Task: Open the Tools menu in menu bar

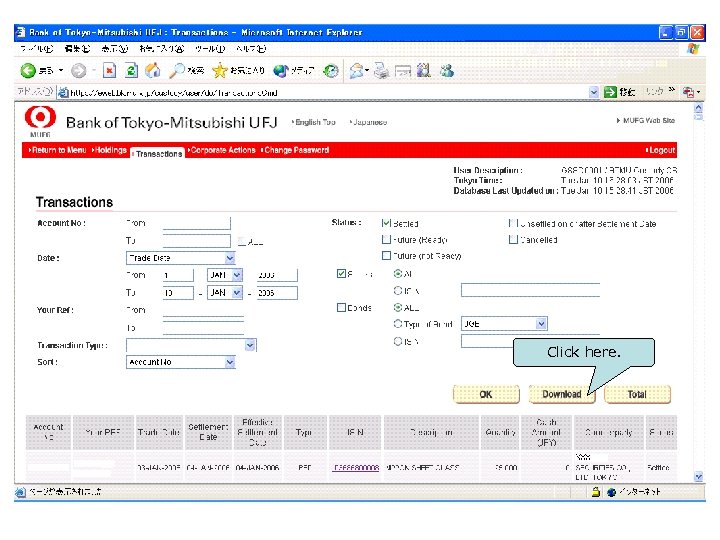Action: [210, 48]
